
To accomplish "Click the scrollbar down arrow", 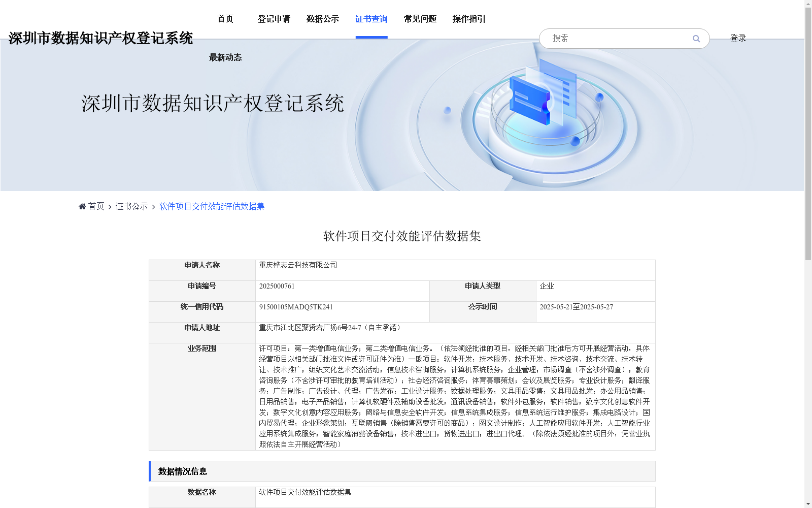I will [808, 504].
